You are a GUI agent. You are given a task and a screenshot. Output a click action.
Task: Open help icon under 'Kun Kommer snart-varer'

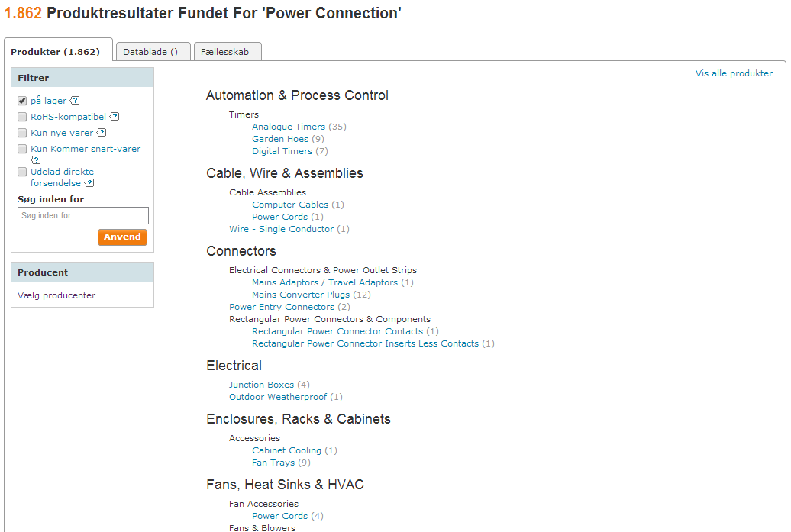click(x=35, y=160)
